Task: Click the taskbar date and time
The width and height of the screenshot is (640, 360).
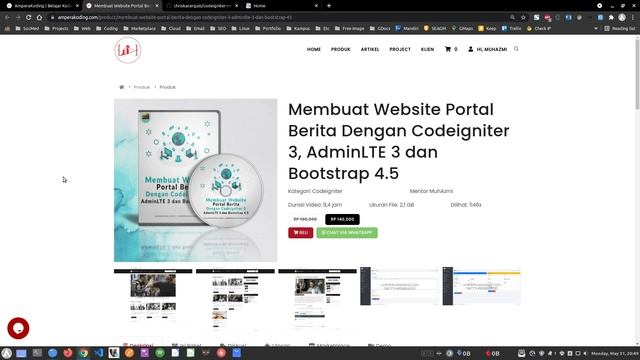Action: (615, 353)
